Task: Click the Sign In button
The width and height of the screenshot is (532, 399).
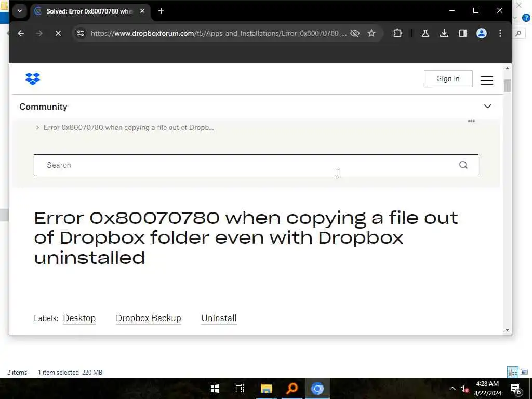Action: tap(448, 79)
